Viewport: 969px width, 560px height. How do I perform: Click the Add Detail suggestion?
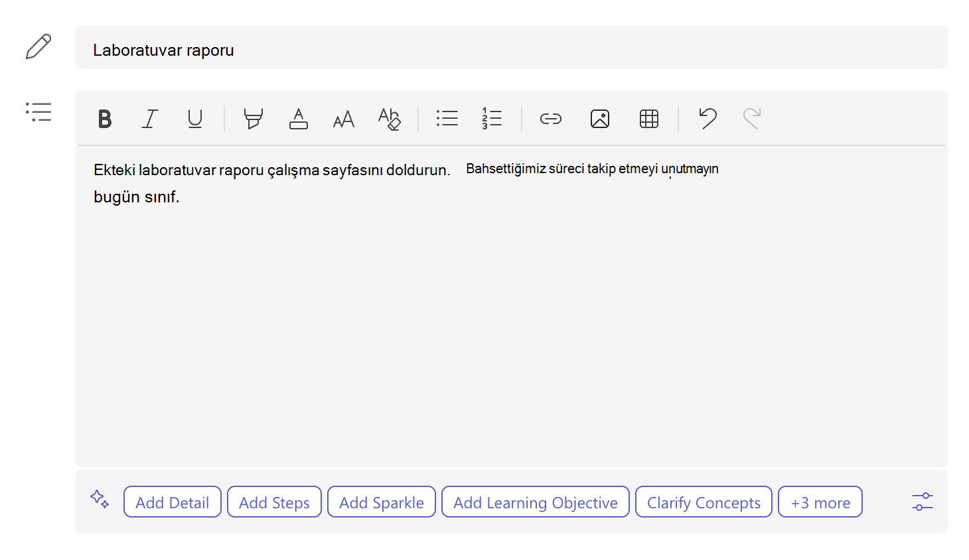click(173, 502)
